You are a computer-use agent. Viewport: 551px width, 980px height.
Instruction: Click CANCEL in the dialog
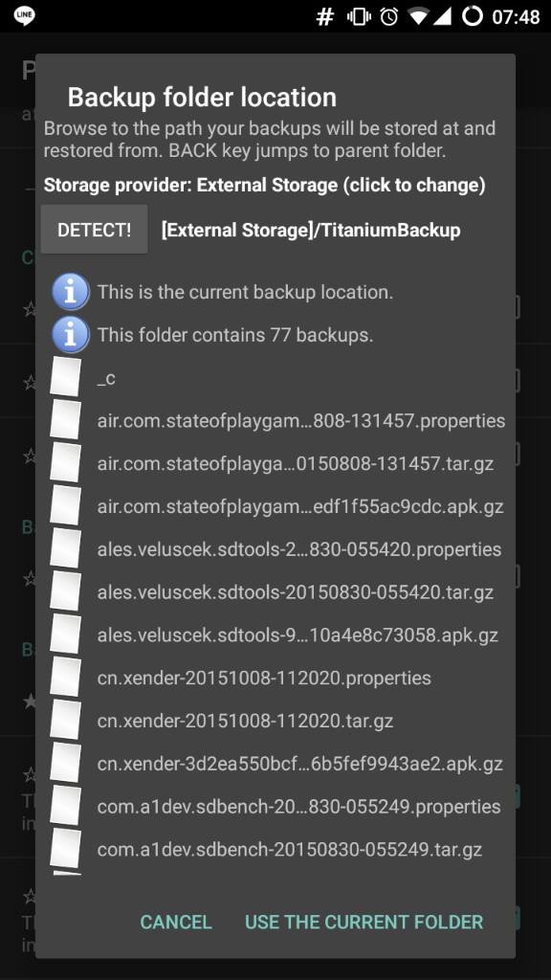[x=176, y=922]
